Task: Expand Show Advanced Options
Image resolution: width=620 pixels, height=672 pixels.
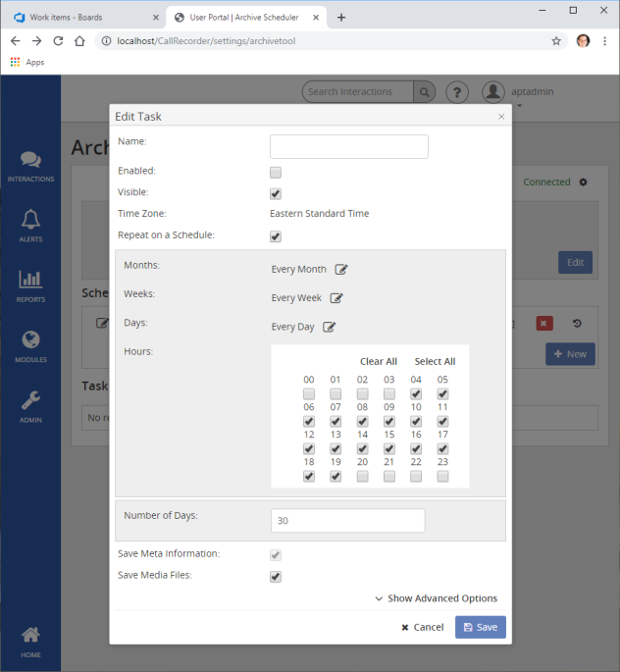Action: tap(436, 598)
